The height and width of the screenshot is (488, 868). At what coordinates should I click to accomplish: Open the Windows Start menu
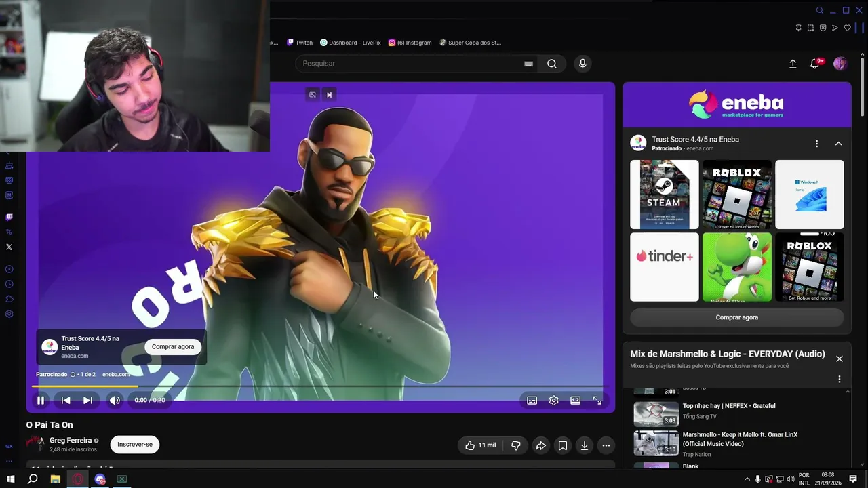coord(10,479)
